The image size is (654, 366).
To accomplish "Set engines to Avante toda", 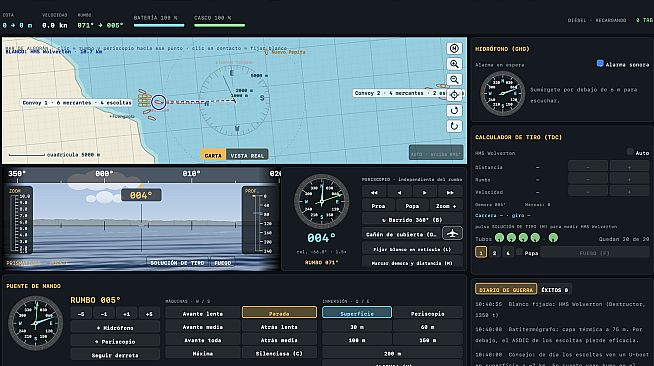I will tap(203, 340).
